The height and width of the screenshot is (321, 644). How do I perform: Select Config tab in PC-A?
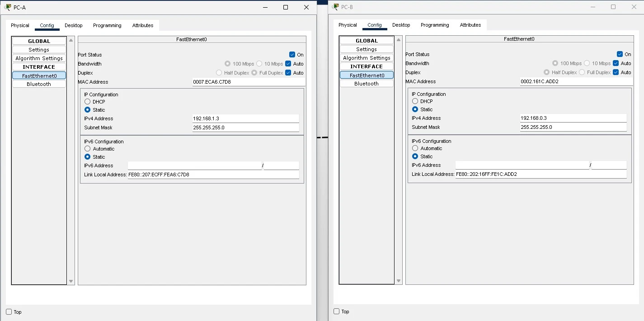coord(47,25)
